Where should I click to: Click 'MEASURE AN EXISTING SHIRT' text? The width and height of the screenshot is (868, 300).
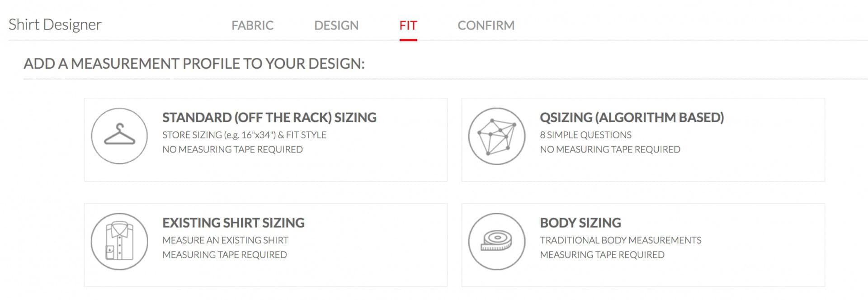tap(225, 240)
